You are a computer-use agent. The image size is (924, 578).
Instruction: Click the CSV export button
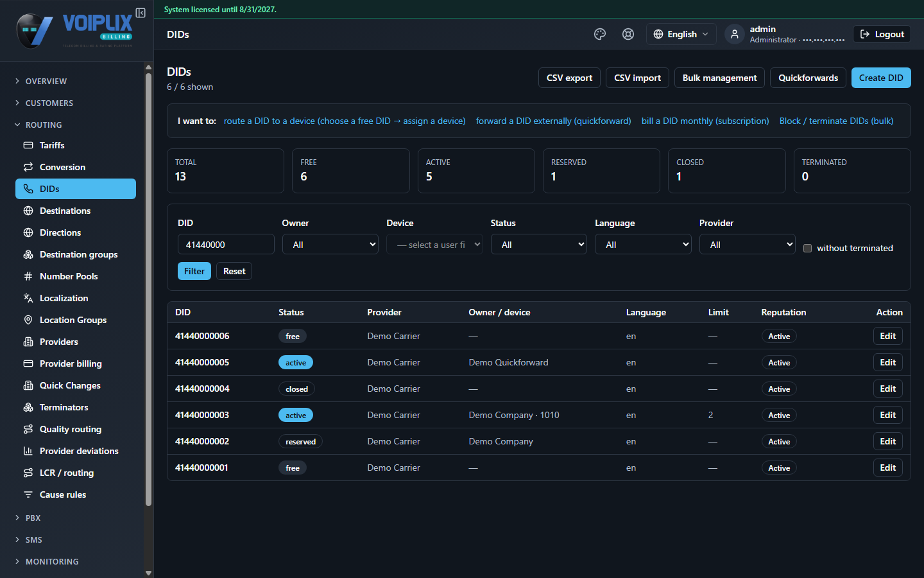pyautogui.click(x=570, y=78)
